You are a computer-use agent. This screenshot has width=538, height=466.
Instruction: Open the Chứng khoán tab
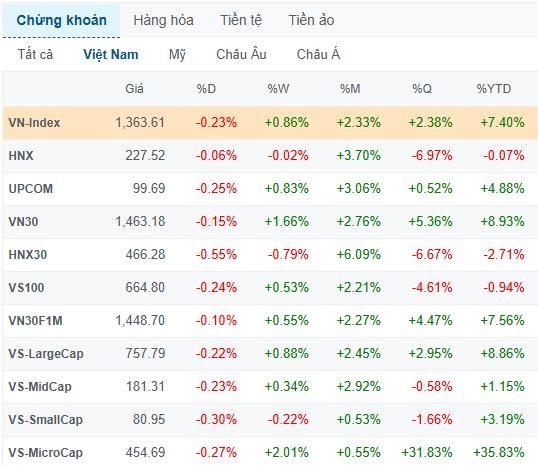(61, 20)
